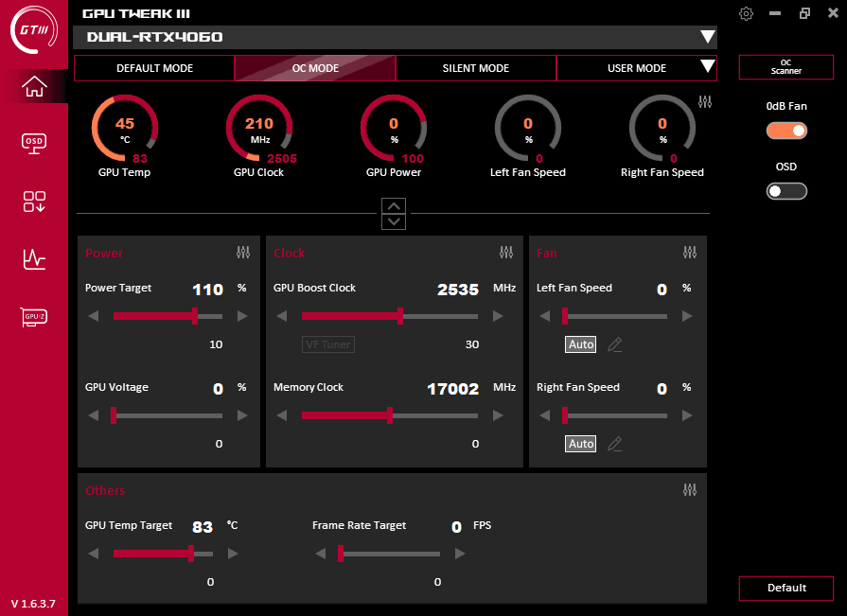Click the Memory Clock value 17002
The height and width of the screenshot is (616, 847).
[x=452, y=389]
